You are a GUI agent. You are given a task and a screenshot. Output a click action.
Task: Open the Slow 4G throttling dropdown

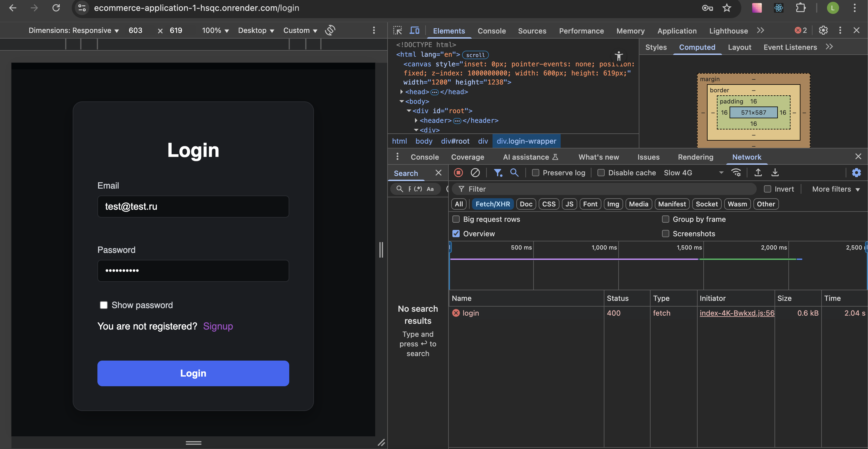click(x=694, y=173)
